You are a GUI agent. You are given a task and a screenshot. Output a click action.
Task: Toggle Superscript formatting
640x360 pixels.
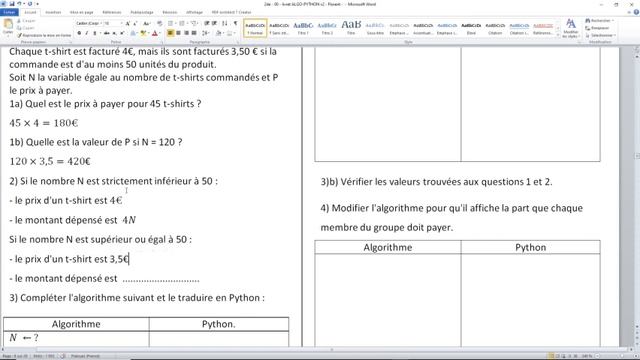coord(122,33)
